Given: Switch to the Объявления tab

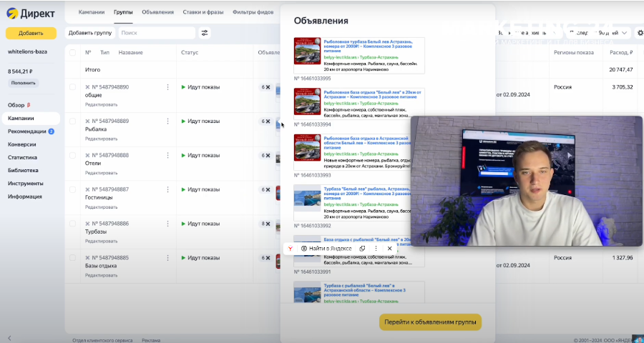Looking at the screenshot, I should point(157,12).
